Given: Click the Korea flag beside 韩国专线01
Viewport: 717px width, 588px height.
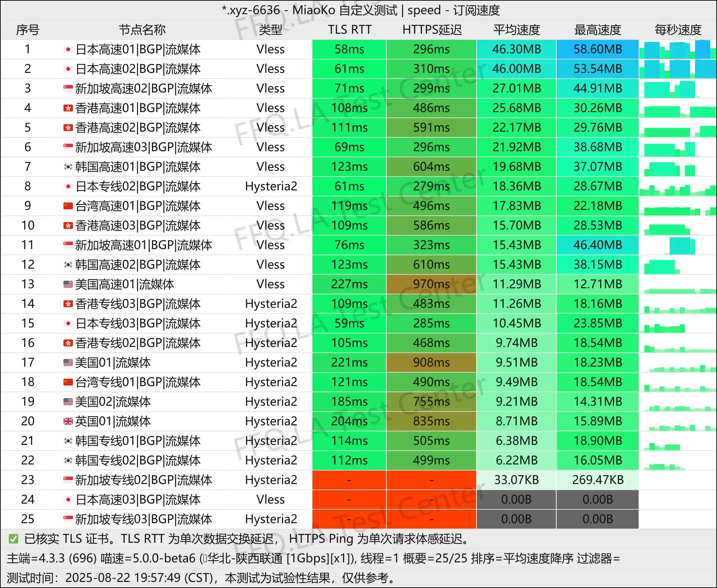Looking at the screenshot, I should click(68, 441).
